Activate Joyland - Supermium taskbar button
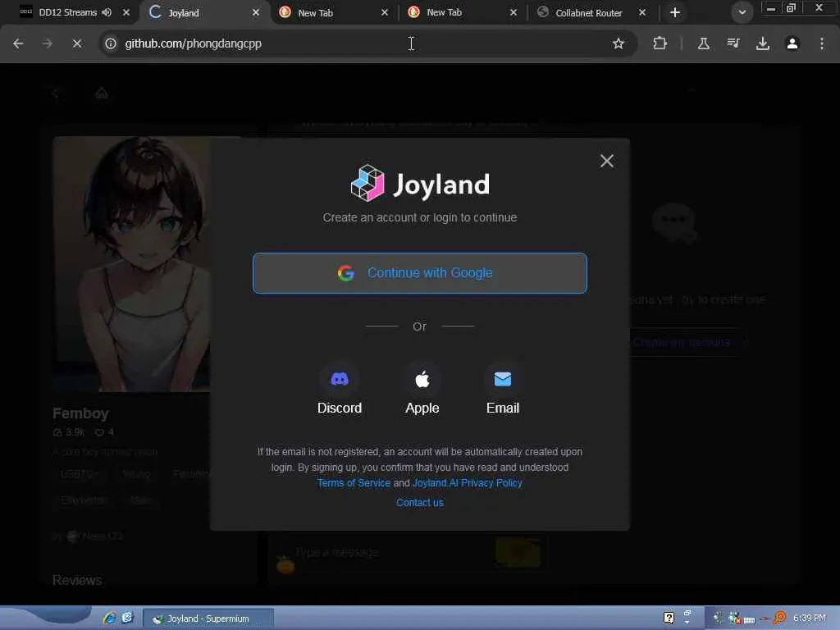The image size is (840, 630). tap(208, 619)
